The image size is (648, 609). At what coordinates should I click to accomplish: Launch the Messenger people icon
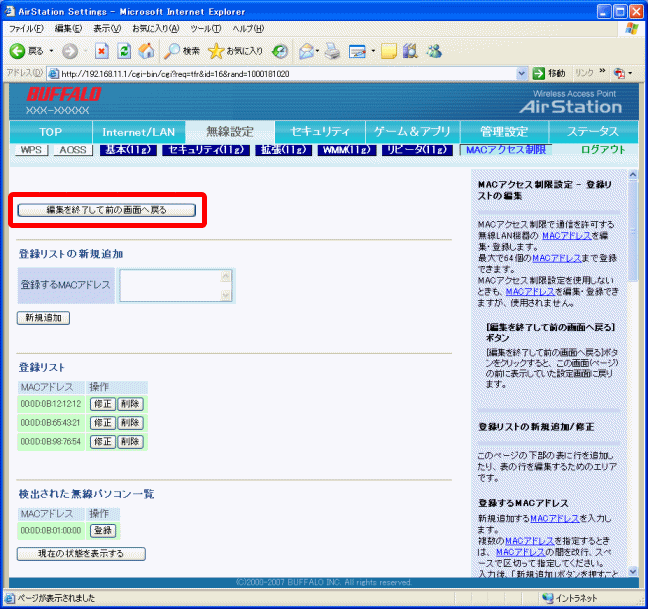pos(434,51)
